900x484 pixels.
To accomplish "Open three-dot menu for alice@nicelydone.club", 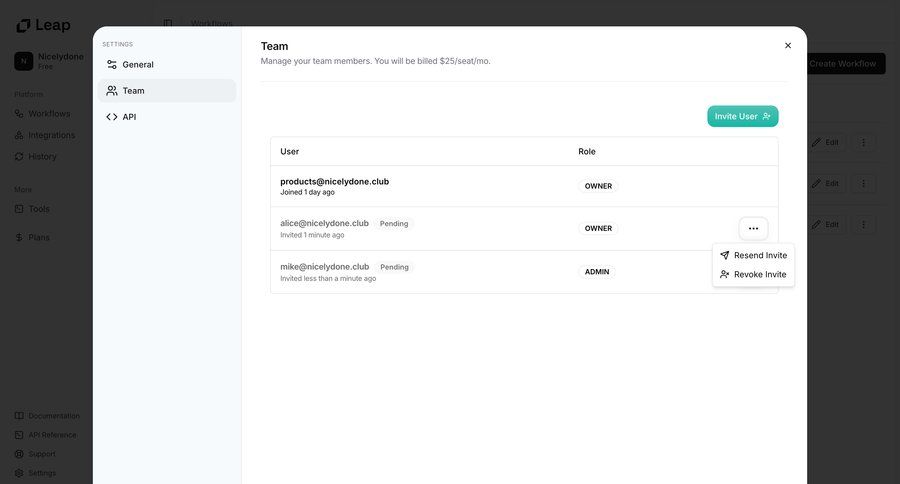I will click(x=753, y=229).
